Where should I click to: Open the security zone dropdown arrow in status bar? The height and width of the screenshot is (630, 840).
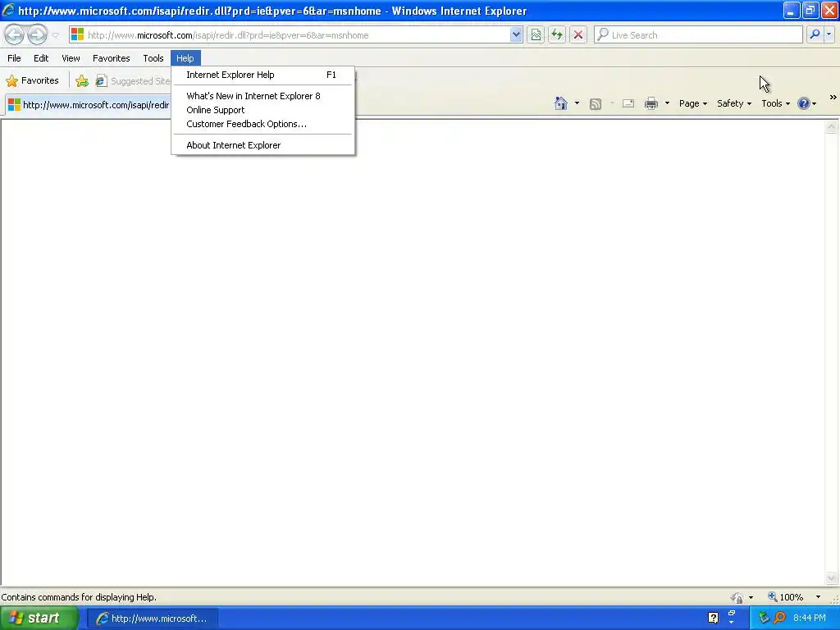(751, 597)
